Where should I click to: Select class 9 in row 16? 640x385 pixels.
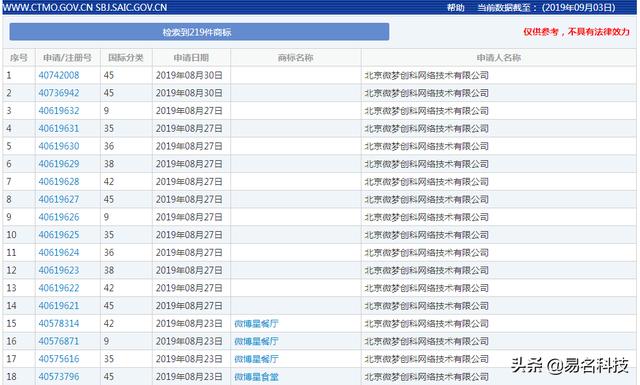(106, 341)
